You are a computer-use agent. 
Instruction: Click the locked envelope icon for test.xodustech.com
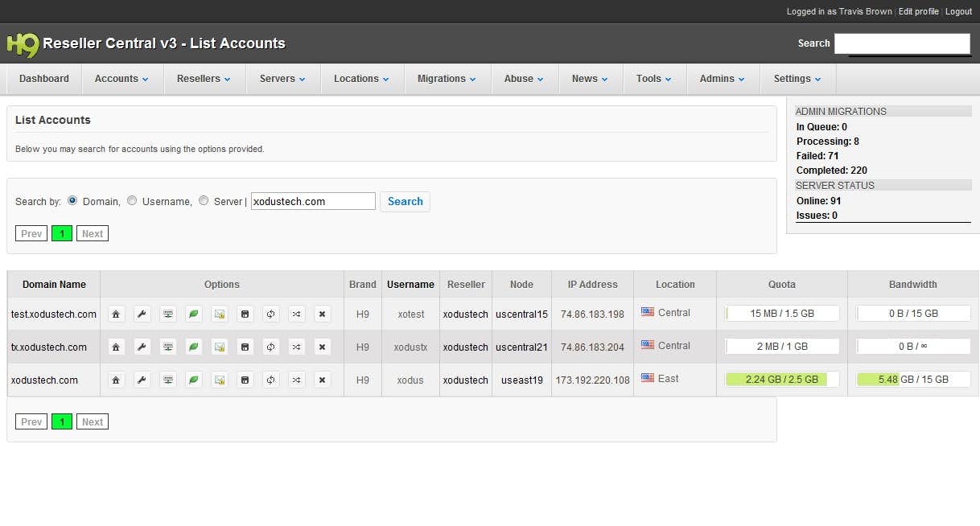coord(219,314)
